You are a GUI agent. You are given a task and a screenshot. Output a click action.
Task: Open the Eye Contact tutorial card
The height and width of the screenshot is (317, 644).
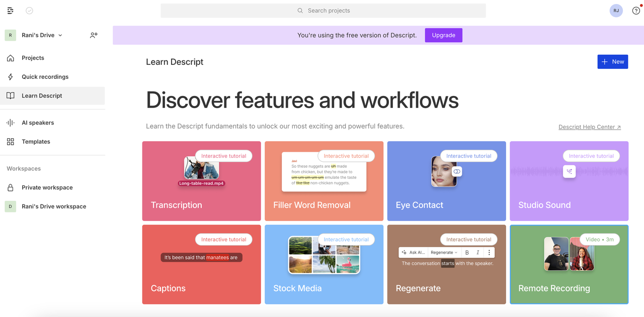pyautogui.click(x=446, y=181)
